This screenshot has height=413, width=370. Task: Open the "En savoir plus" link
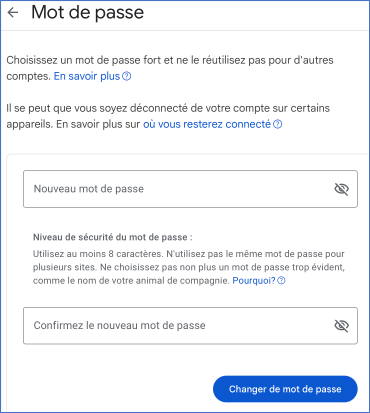click(x=87, y=76)
